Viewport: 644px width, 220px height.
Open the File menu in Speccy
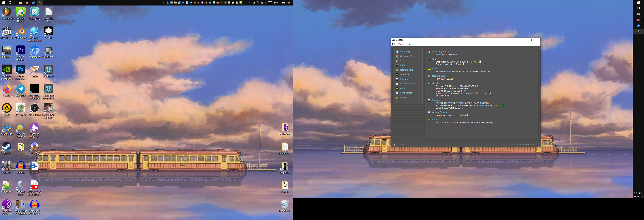tap(394, 44)
